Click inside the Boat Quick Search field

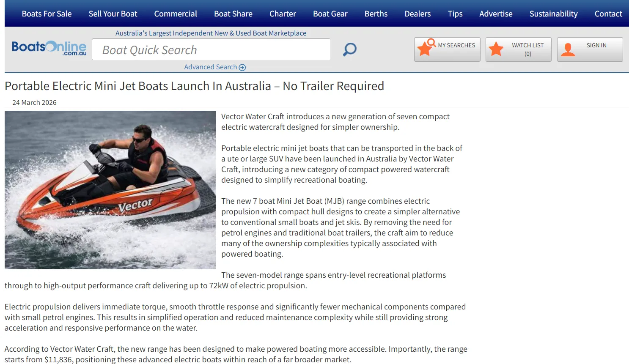[211, 49]
